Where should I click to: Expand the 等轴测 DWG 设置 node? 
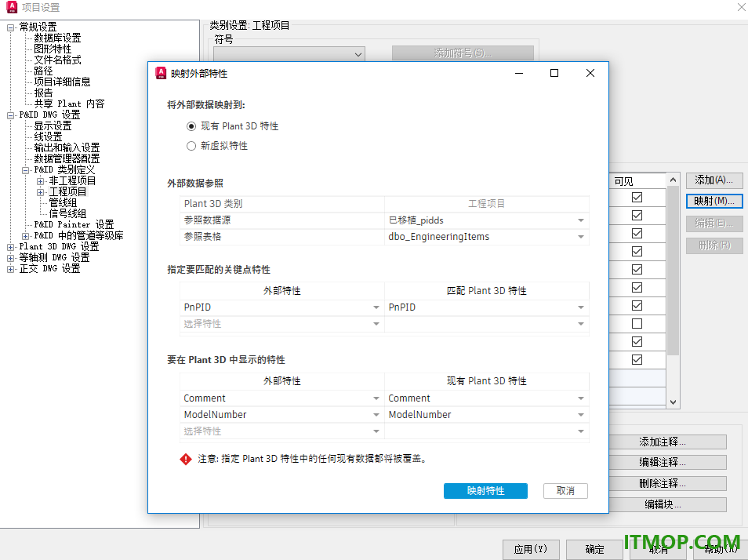[x=10, y=258]
